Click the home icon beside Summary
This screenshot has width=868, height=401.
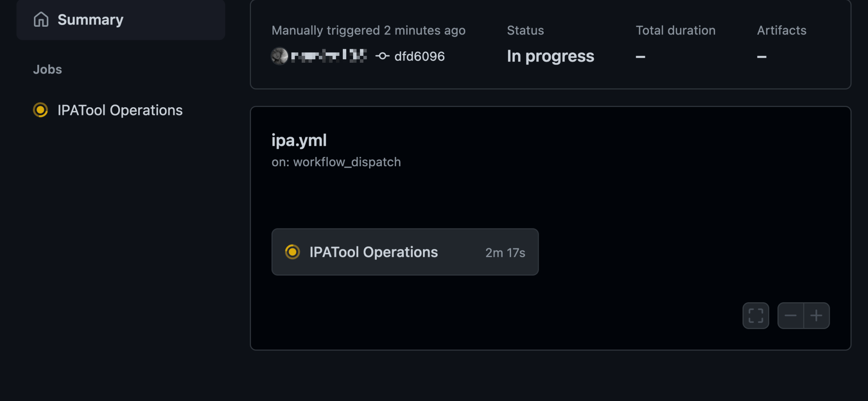tap(41, 19)
